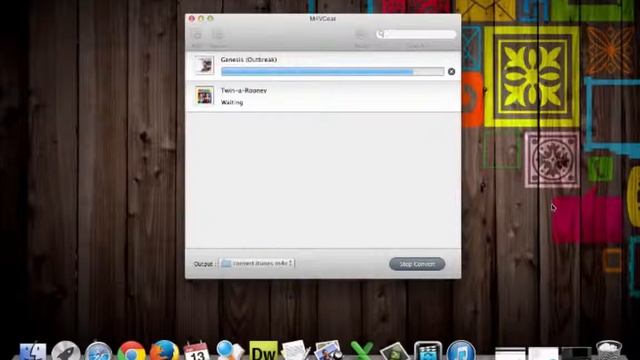Viewport: 640px width, 360px height.
Task: Launch iTunes from the Dock
Action: pyautogui.click(x=461, y=351)
